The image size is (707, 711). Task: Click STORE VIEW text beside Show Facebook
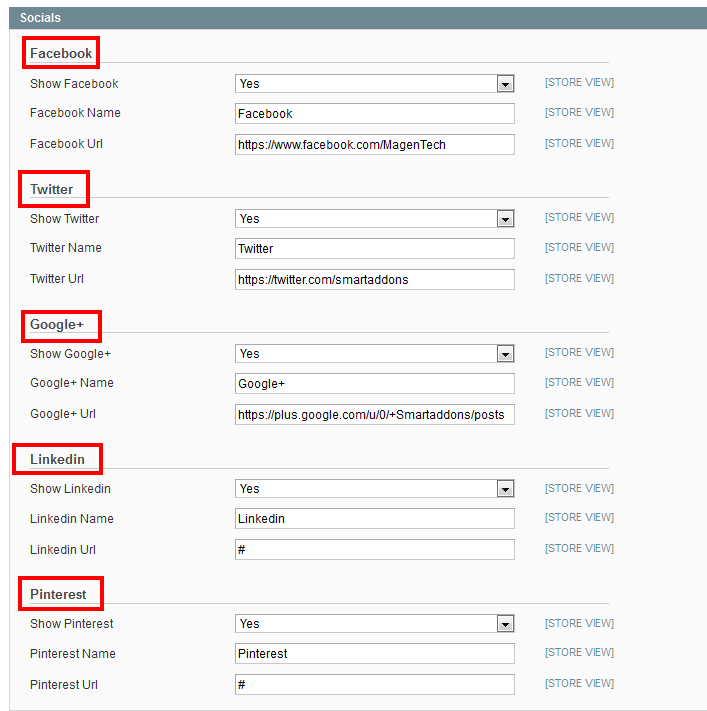579,82
